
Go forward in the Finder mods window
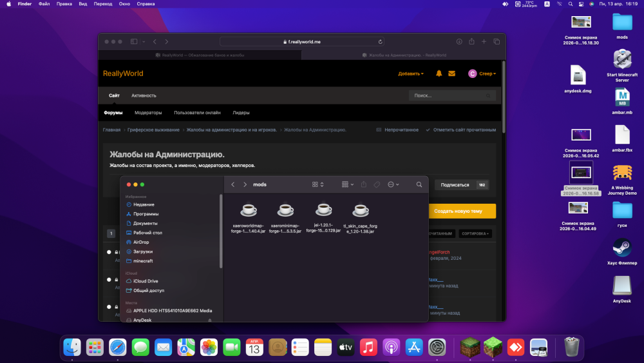pyautogui.click(x=245, y=184)
